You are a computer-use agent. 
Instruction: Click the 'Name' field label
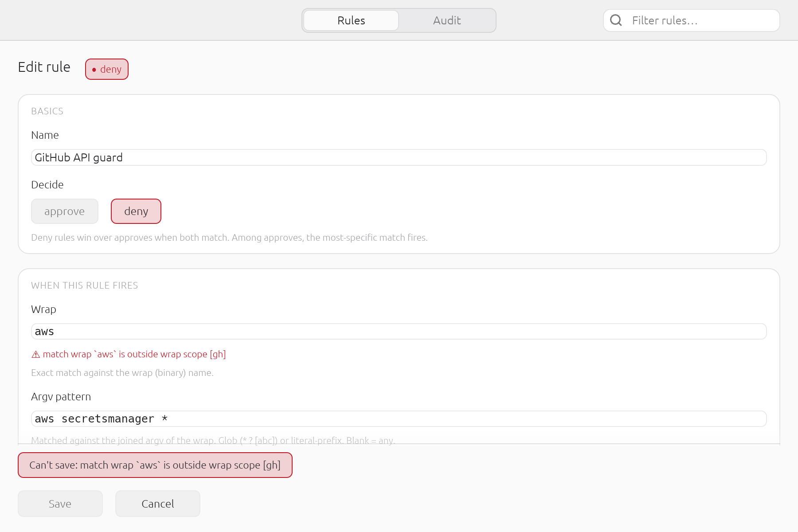coord(45,135)
